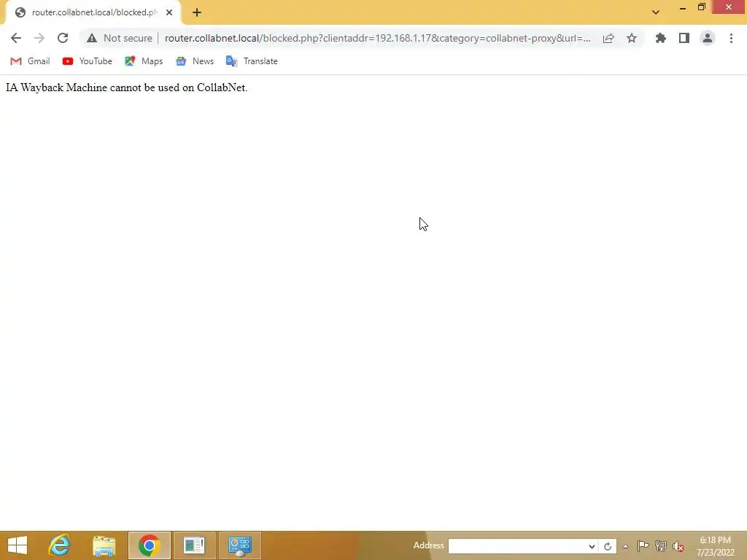Open the news reader taskbar app
Screen dimensions: 747x560
pyautogui.click(x=194, y=545)
